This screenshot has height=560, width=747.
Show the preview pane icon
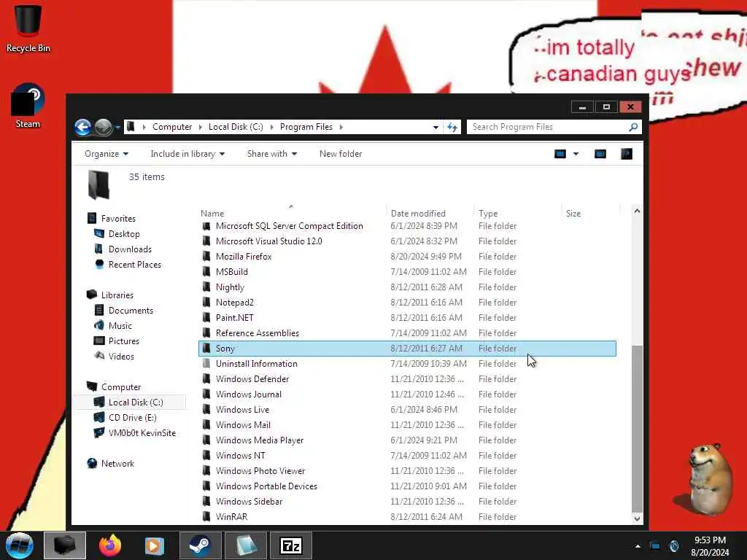(600, 154)
